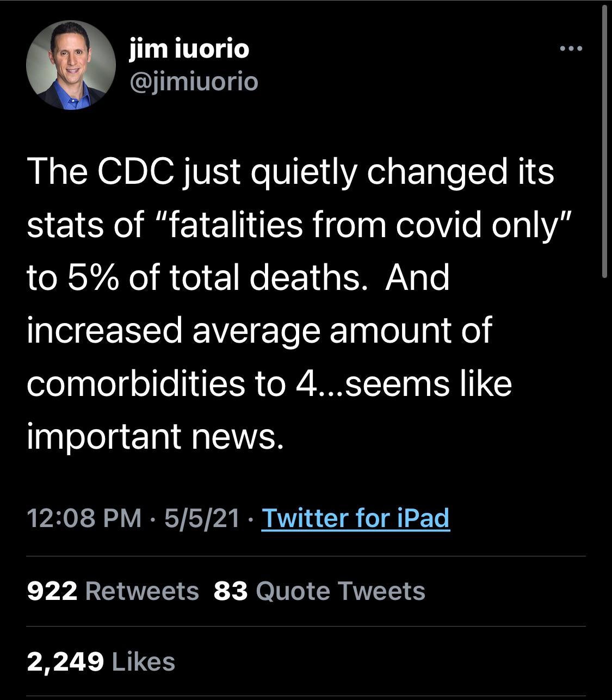This screenshot has width=612, height=700.
Task: Show the 2,249 Likes list
Action: 101,661
